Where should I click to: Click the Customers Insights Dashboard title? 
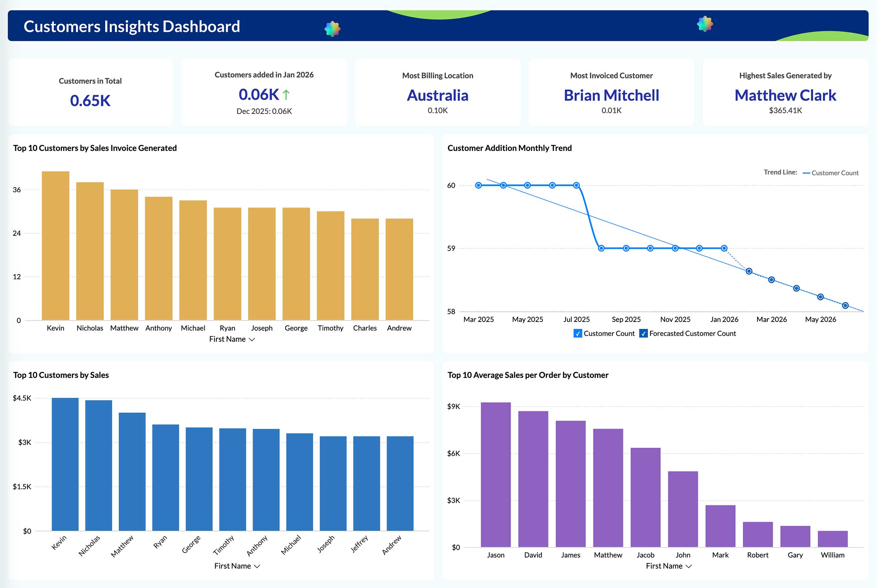point(132,26)
